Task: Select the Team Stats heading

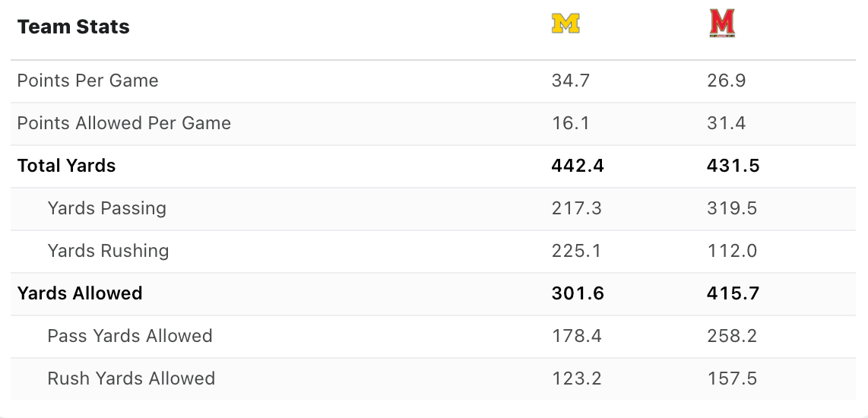Action: coord(74,27)
